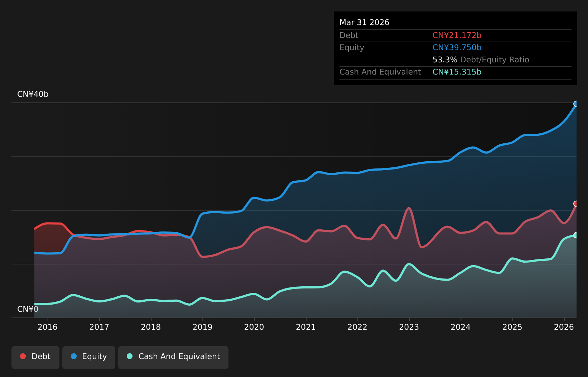
Task: Select the Cash endpoint marker at chart edge
Action: pyautogui.click(x=576, y=235)
